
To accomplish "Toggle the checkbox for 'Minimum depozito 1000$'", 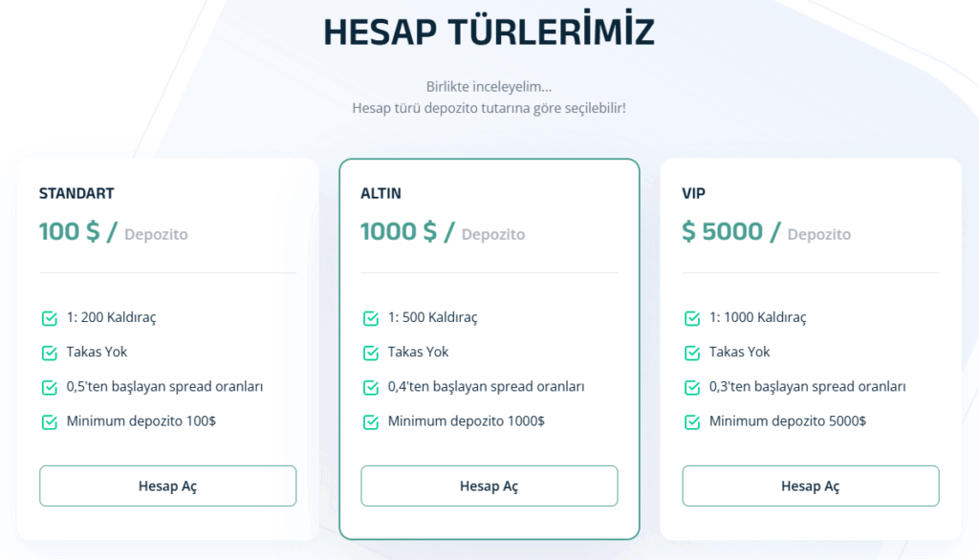I will coord(369,420).
